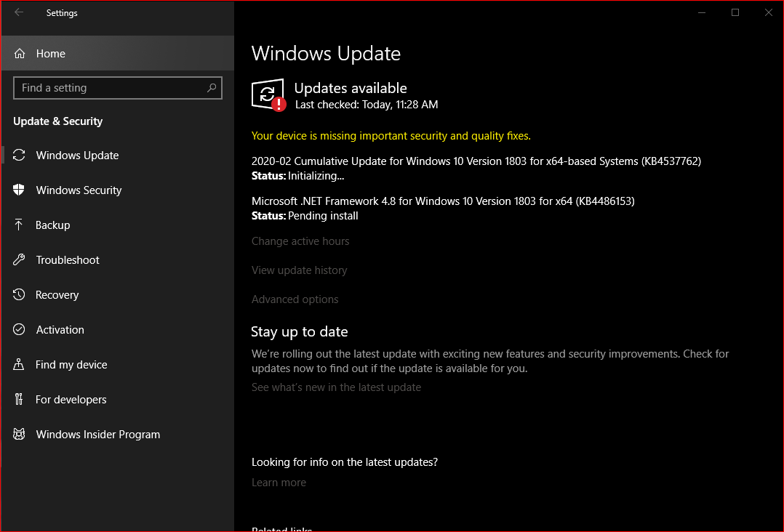
Task: Click the Windows Insider Program cat icon
Action: click(19, 434)
